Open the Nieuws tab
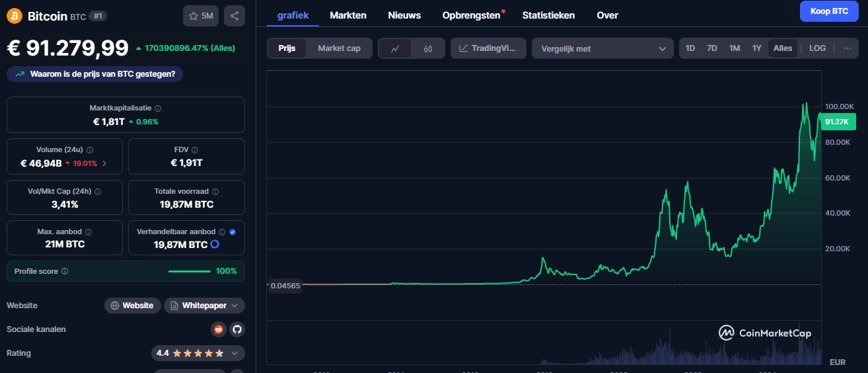868x373 pixels. coord(404,15)
